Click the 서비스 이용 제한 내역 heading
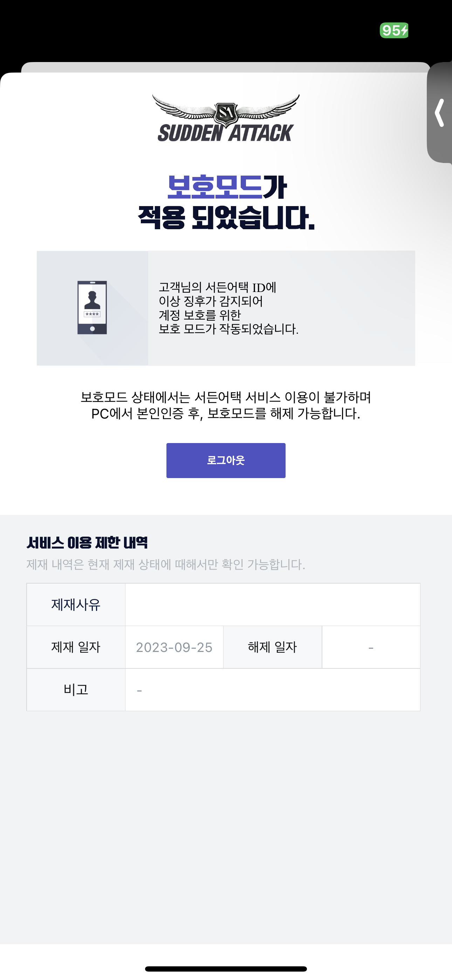 (87, 543)
